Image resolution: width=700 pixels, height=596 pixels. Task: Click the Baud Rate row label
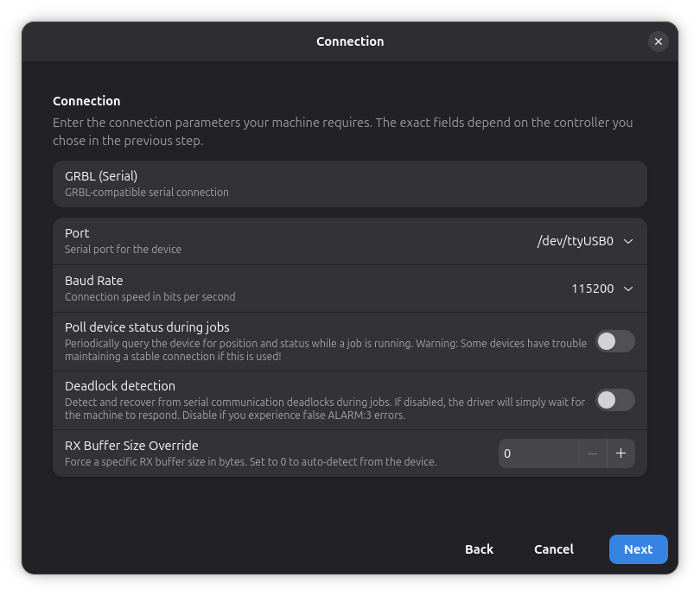pos(93,281)
